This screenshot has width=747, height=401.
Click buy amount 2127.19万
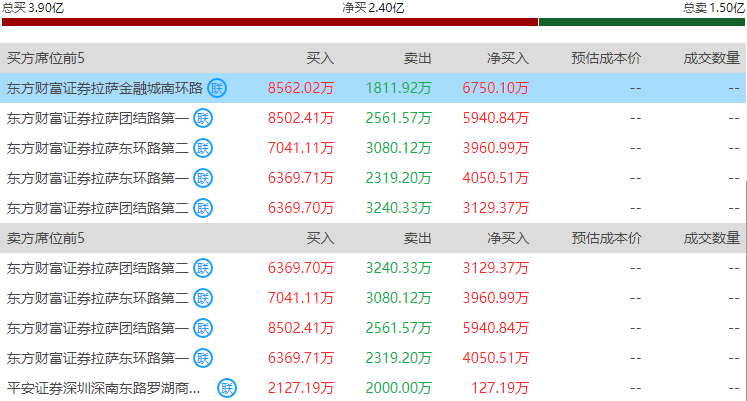[301, 388]
